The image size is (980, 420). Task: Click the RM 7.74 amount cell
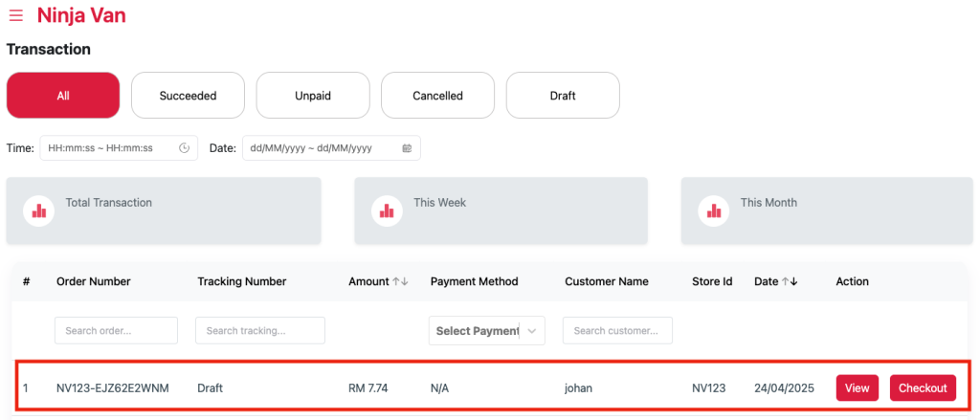[x=368, y=388]
